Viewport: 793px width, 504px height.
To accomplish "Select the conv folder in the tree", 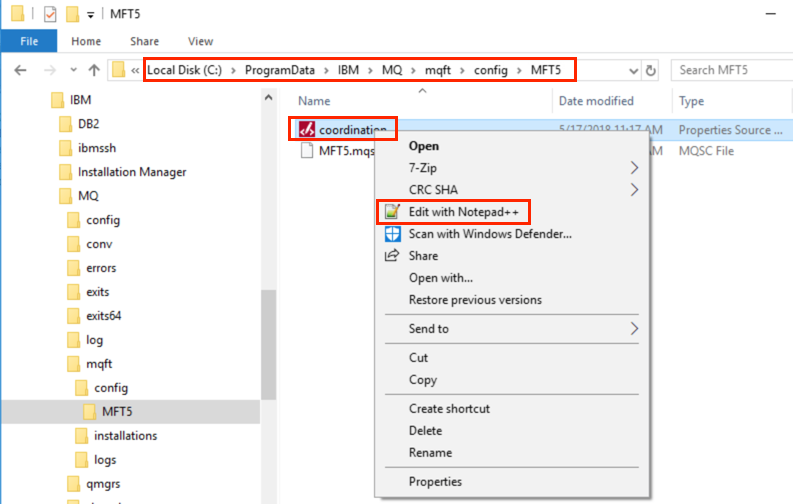I will click(99, 244).
